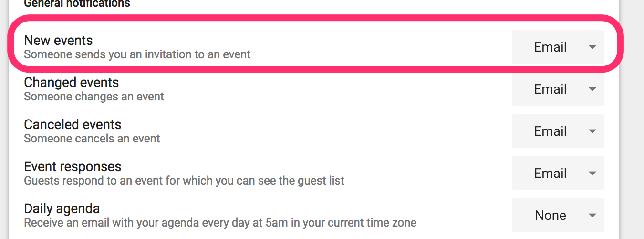Click the "Someone cancels an event" description
The width and height of the screenshot is (644, 239).
coord(92,139)
